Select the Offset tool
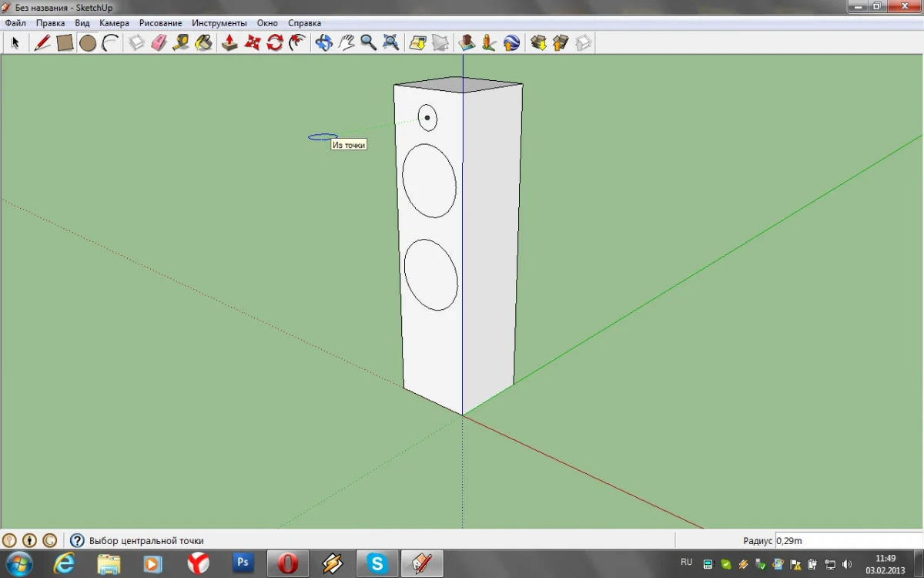924x578 pixels. click(x=297, y=42)
